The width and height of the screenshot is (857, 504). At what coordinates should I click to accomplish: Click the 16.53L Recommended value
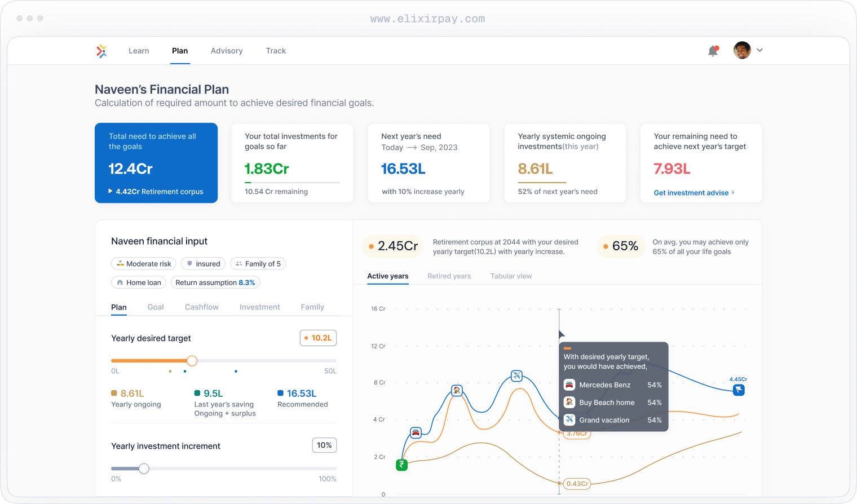302,394
